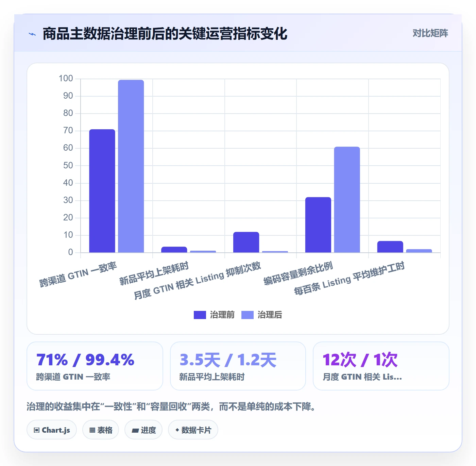The height and width of the screenshot is (466, 476).
Task: Click 治理前 bar for 跨渠道 GTIN 一致率
Action: (102, 191)
